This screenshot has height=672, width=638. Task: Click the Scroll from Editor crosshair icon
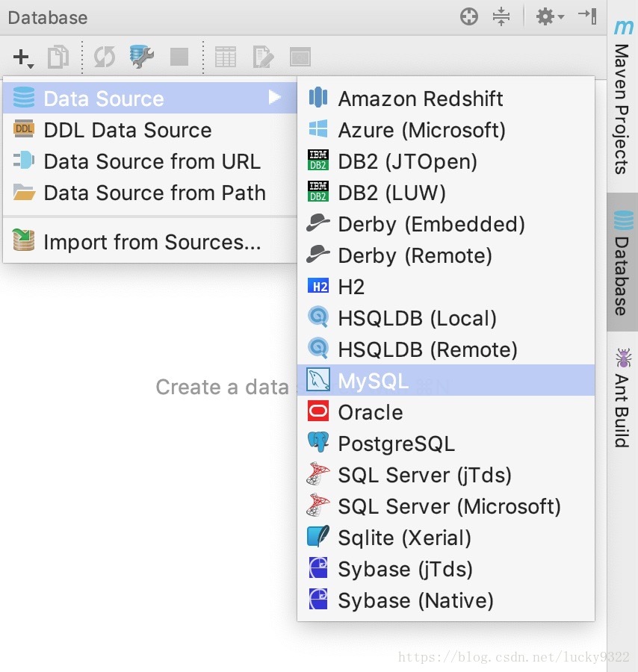pyautogui.click(x=469, y=17)
